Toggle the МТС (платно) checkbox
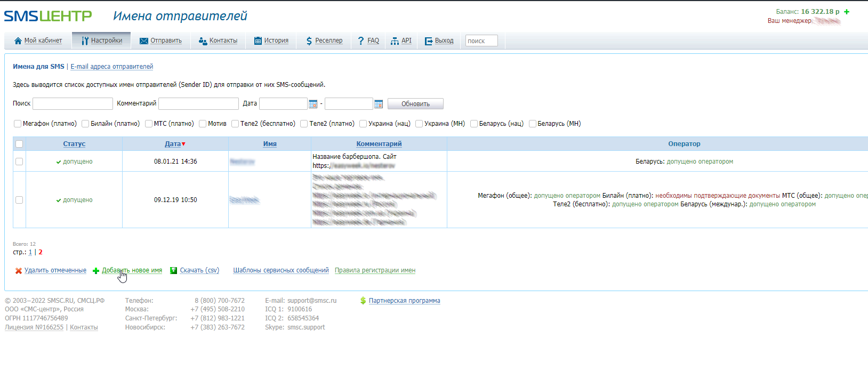 click(149, 124)
